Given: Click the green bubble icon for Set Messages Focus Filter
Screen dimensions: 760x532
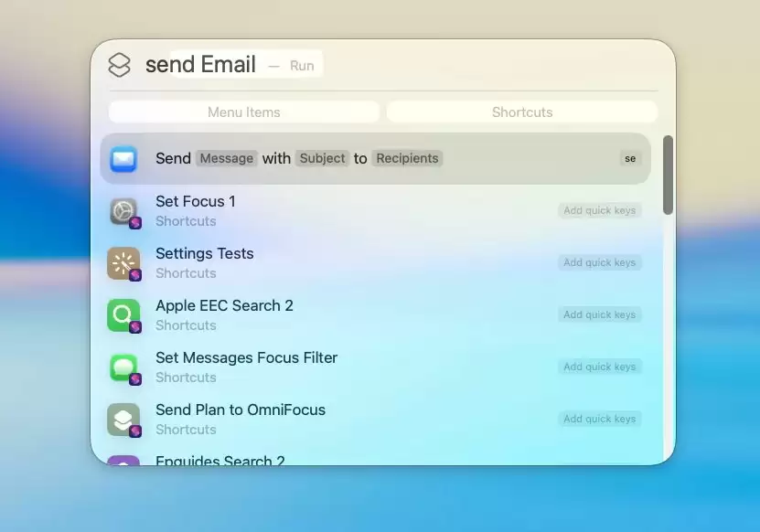Looking at the screenshot, I should (x=123, y=366).
